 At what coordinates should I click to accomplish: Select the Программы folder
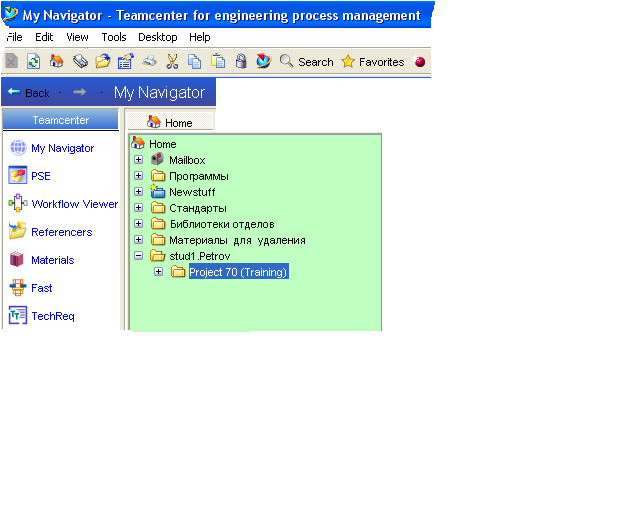pos(199,176)
